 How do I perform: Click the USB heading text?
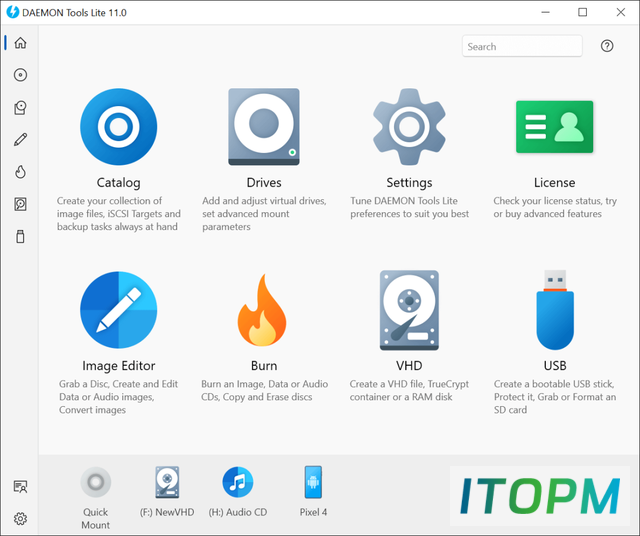pos(555,366)
